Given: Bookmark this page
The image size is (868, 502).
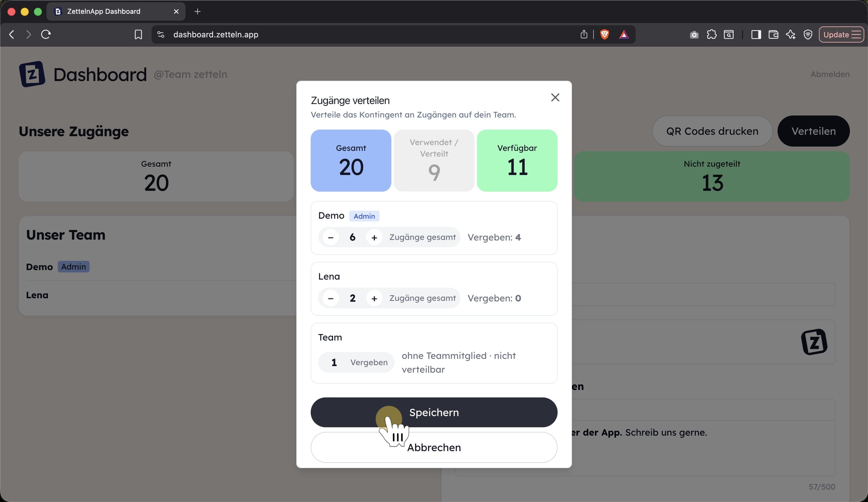Looking at the screenshot, I should pos(138,34).
